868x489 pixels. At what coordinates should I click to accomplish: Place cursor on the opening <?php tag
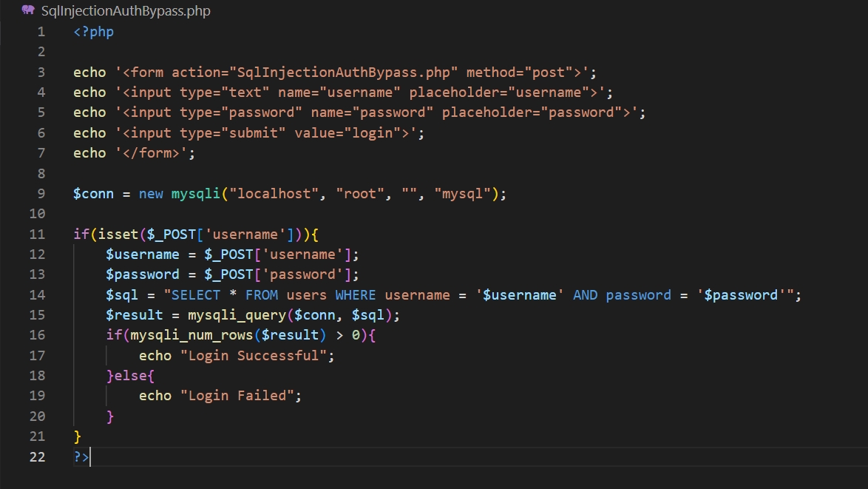94,32
